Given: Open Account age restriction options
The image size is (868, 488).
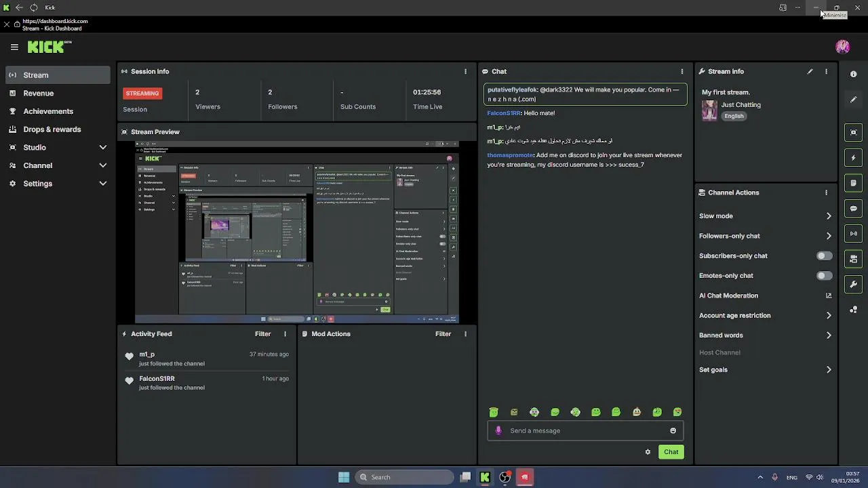Looking at the screenshot, I should click(765, 315).
